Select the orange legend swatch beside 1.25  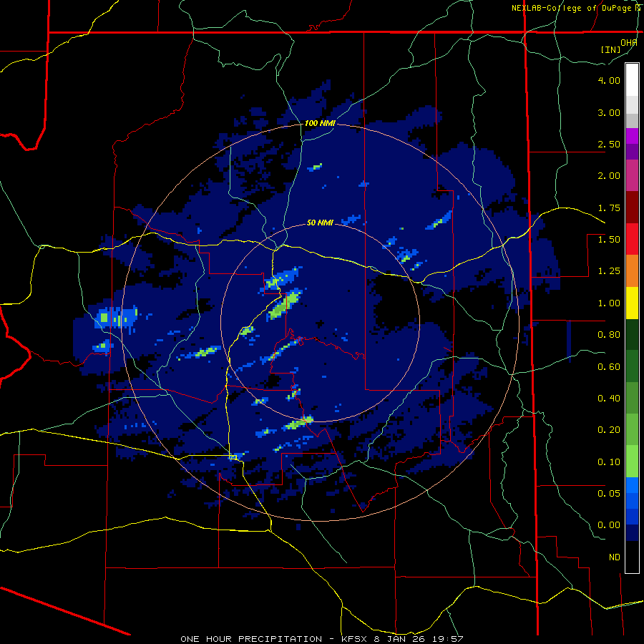tap(632, 270)
